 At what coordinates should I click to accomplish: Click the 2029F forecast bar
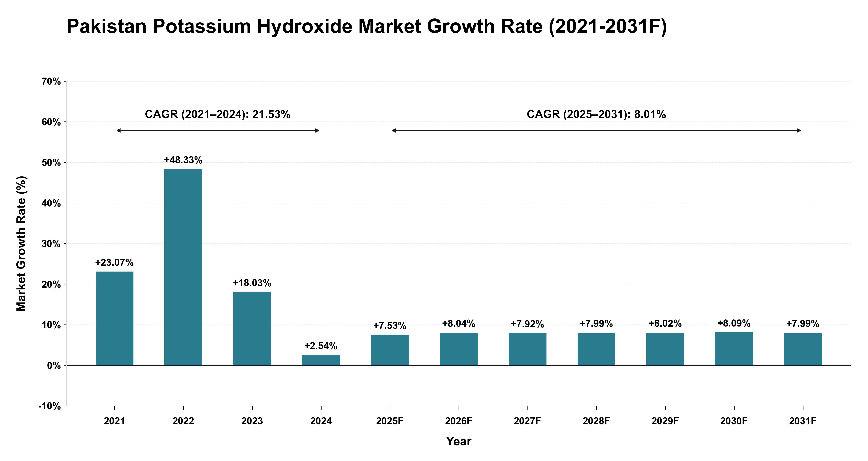click(665, 349)
